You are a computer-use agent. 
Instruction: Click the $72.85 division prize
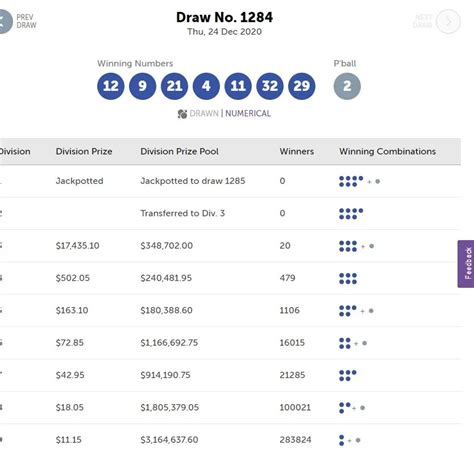70,343
